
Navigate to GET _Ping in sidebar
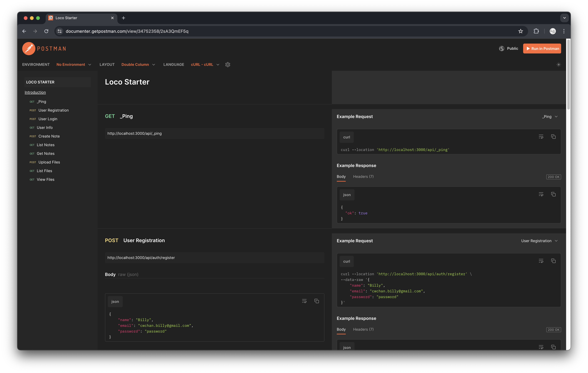point(38,101)
